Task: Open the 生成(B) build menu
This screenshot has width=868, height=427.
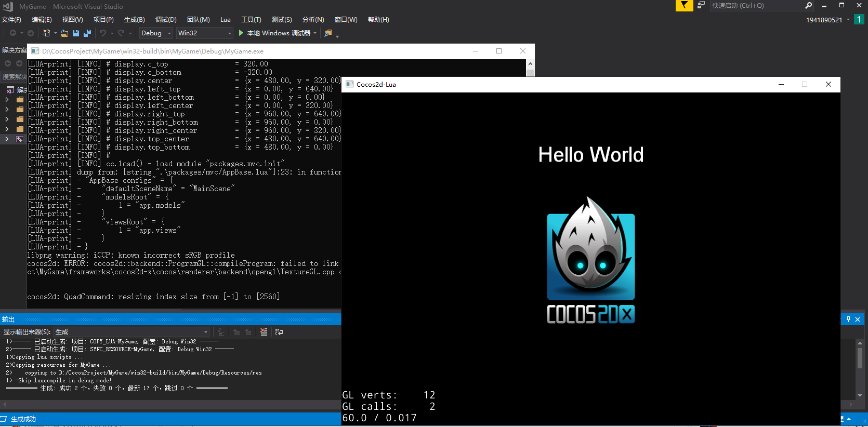Action: (x=134, y=20)
